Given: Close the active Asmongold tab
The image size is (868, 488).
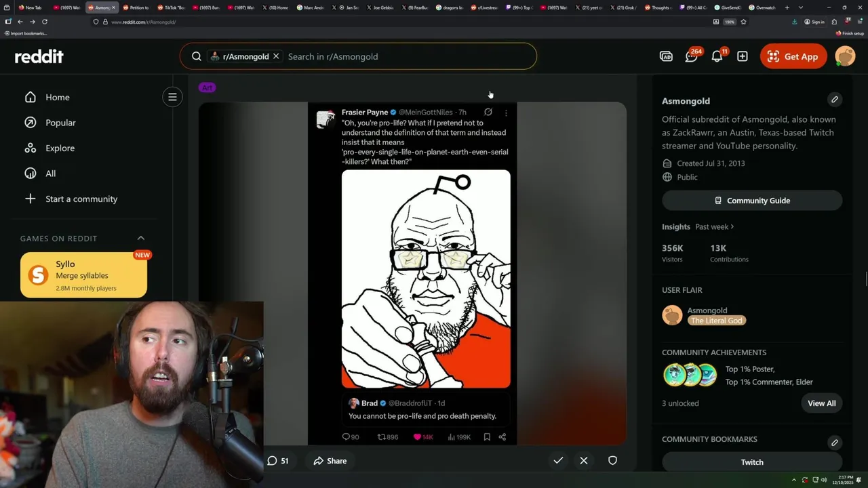Looking at the screenshot, I should coord(113,7).
